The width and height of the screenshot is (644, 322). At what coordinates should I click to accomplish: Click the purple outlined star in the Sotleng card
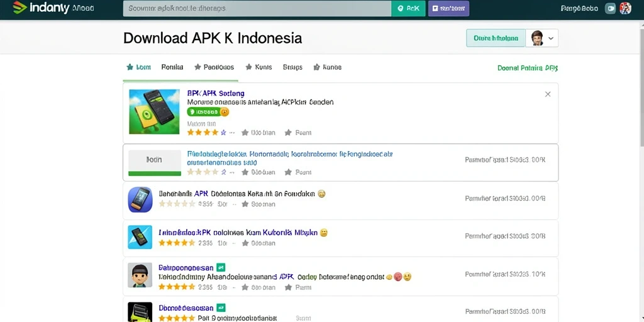[x=223, y=133]
